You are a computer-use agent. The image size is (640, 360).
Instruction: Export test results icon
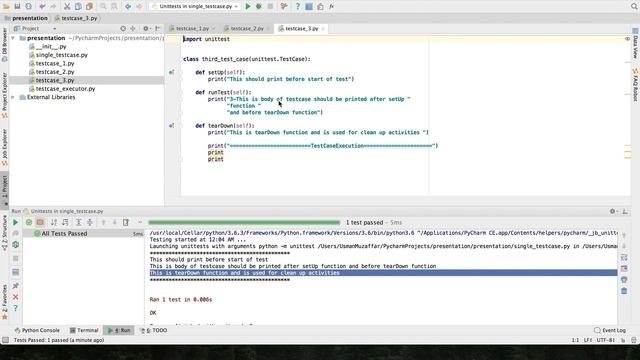point(126,222)
